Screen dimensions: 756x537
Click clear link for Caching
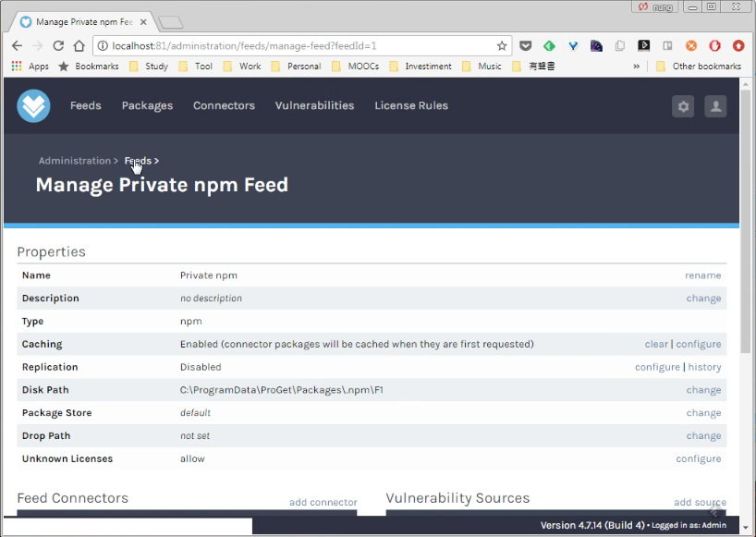coord(656,344)
